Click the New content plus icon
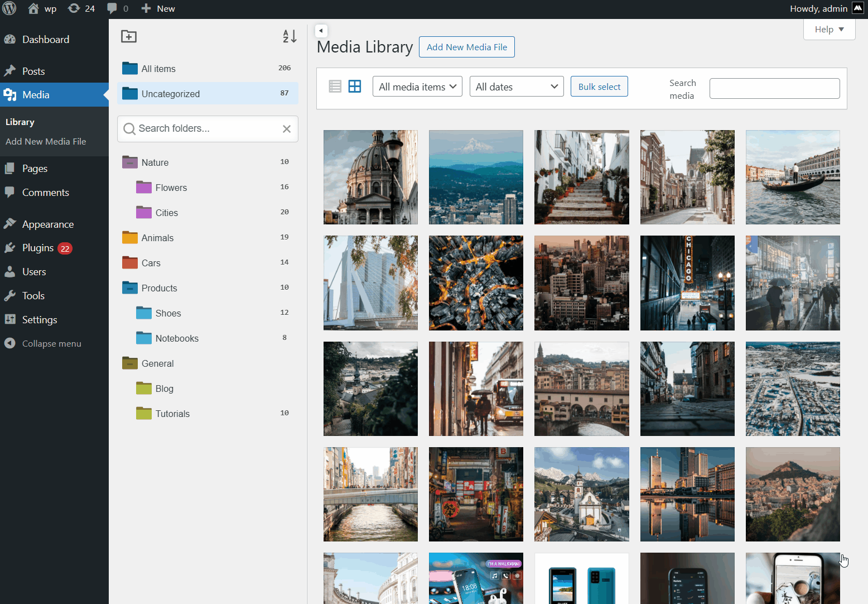Image resolution: width=868 pixels, height=604 pixels. pyautogui.click(x=146, y=8)
